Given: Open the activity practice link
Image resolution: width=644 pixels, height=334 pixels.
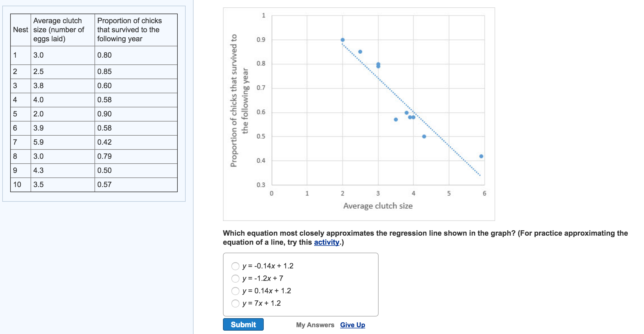Looking at the screenshot, I should pos(326,242).
